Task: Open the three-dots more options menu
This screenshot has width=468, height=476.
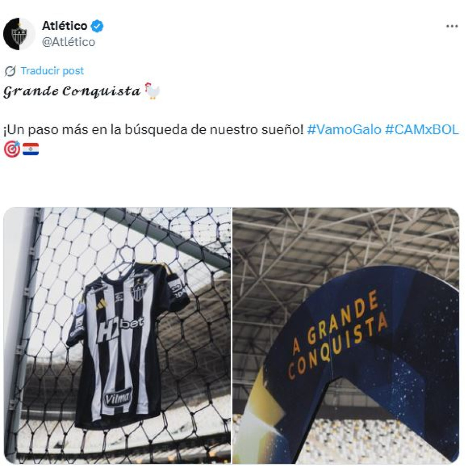Action: coord(452,27)
